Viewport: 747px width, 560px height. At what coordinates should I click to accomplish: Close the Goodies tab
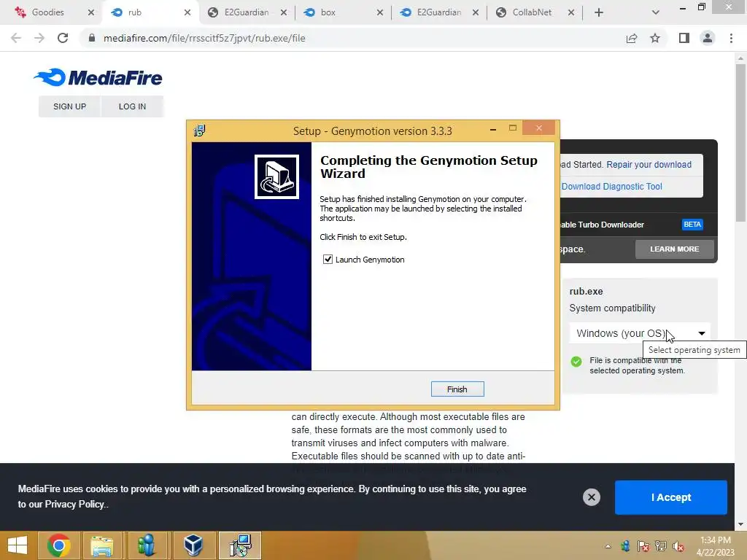tap(91, 13)
